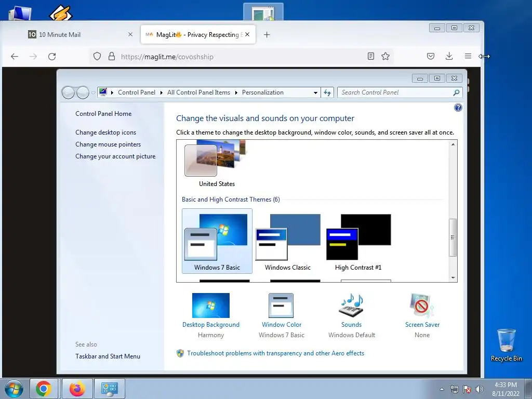Click All Control Panel Items breadcrumb
532x399 pixels.
point(198,92)
